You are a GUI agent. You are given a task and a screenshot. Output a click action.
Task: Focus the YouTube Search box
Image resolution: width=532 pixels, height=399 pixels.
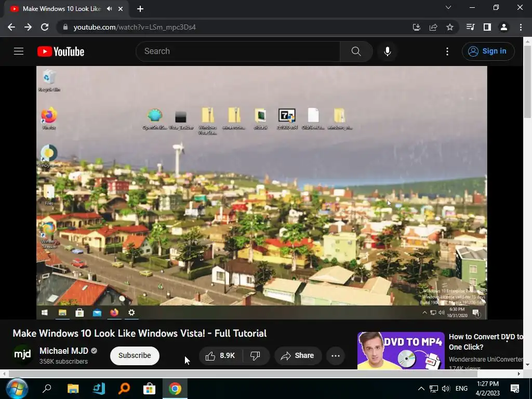tap(238, 51)
